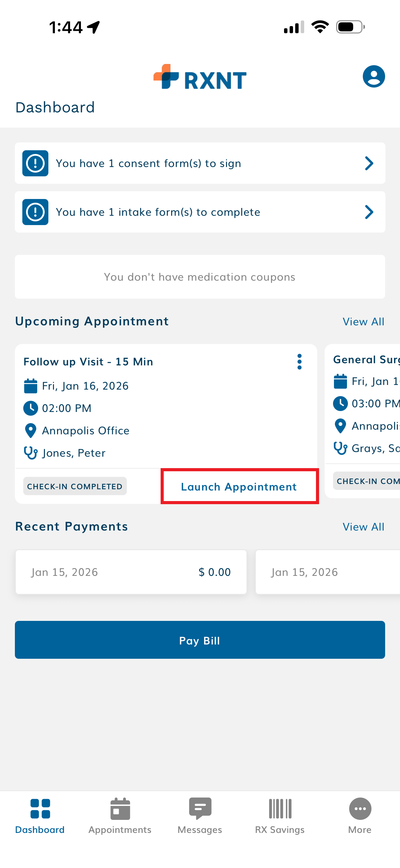400x868 pixels.
Task: Expand the consent form notification chevron
Action: (369, 163)
